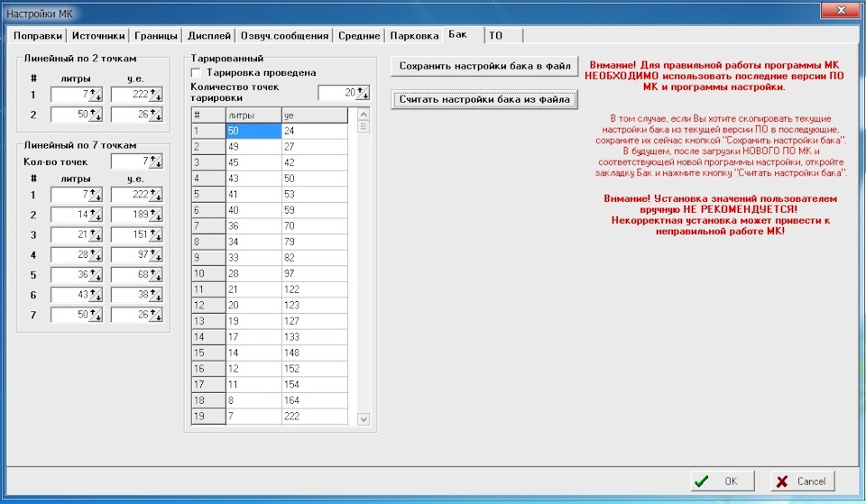Viewport: 866px width, 504px height.
Task: Select the Дисплей tab
Action: 208,36
